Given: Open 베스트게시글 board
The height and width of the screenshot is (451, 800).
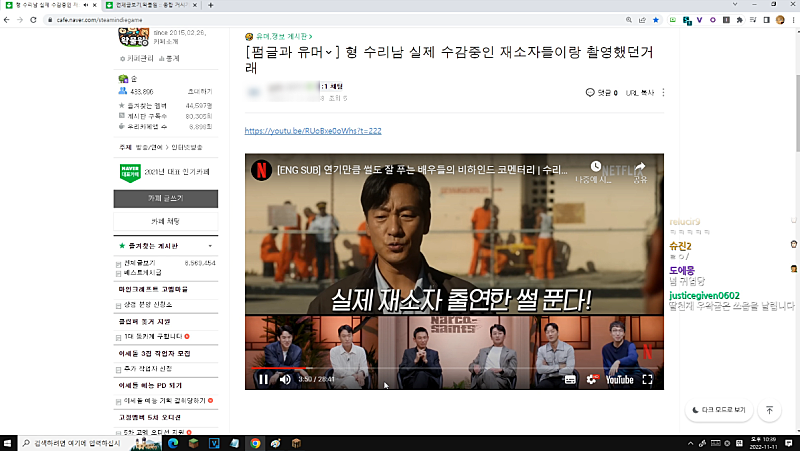Looking at the screenshot, I should click(x=143, y=272).
